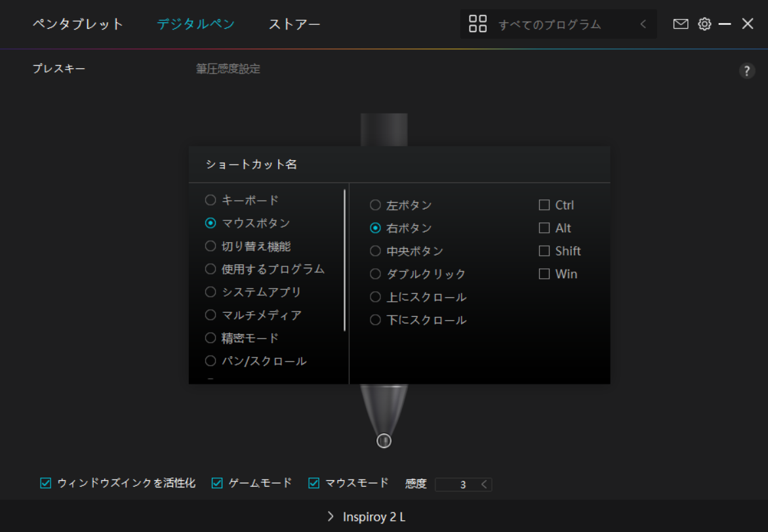Click the プレスキー section label
The image size is (768, 532).
coord(59,69)
